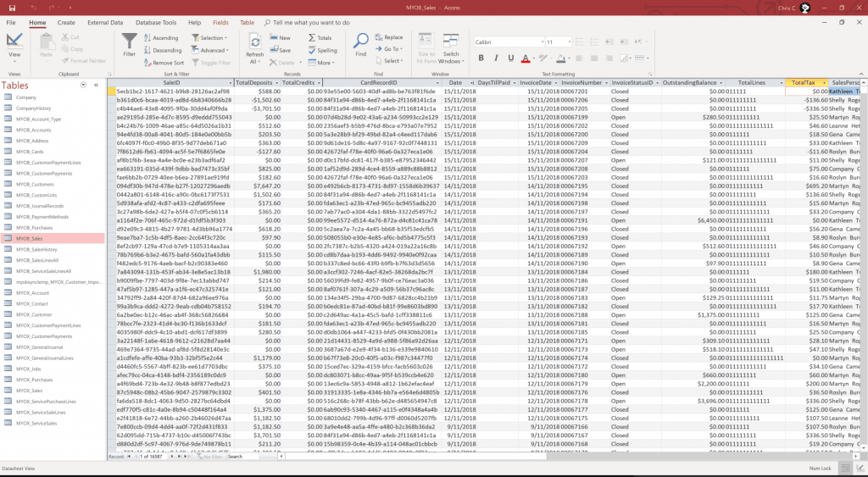Screen dimensions: 868x477
Task: Open the Go To dropdown
Action: point(388,48)
